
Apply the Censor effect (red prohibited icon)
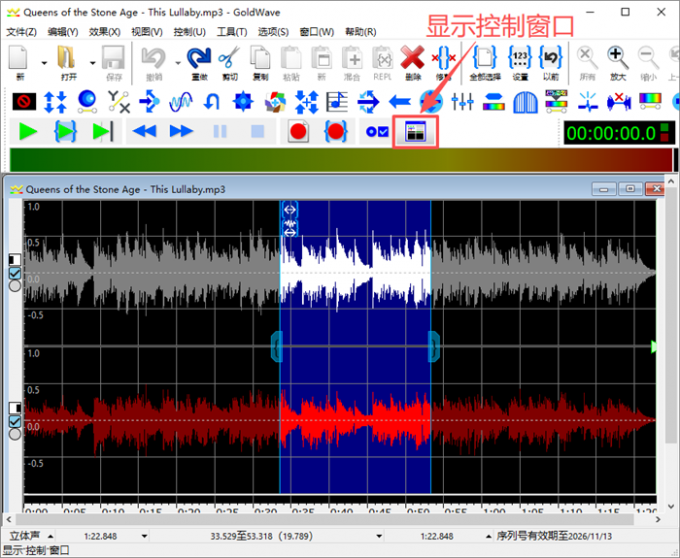(x=24, y=102)
